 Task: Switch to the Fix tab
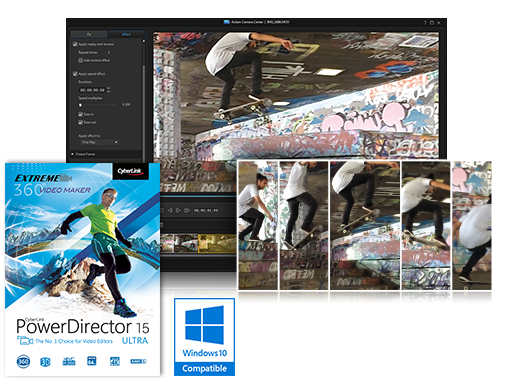click(89, 34)
